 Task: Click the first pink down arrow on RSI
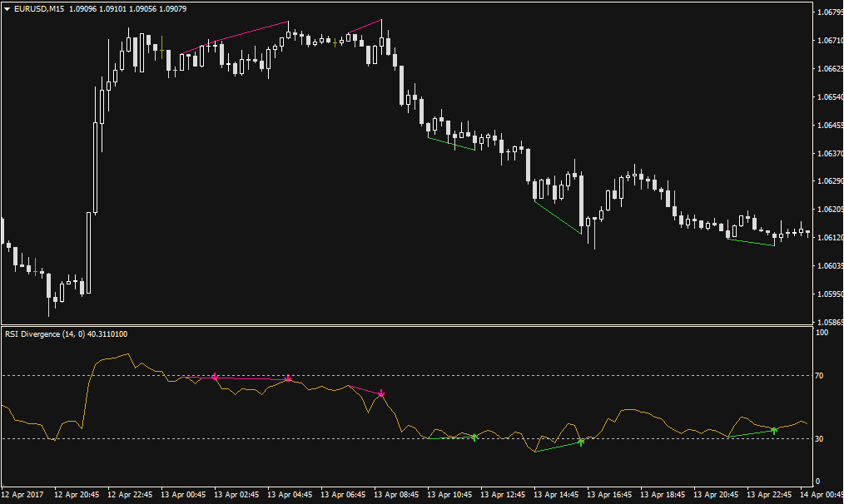click(215, 377)
